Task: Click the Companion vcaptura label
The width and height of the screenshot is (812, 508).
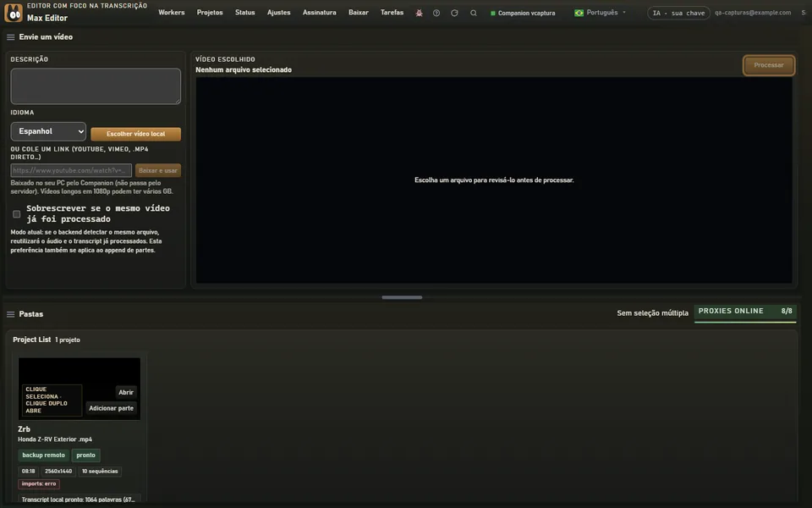Action: [527, 13]
